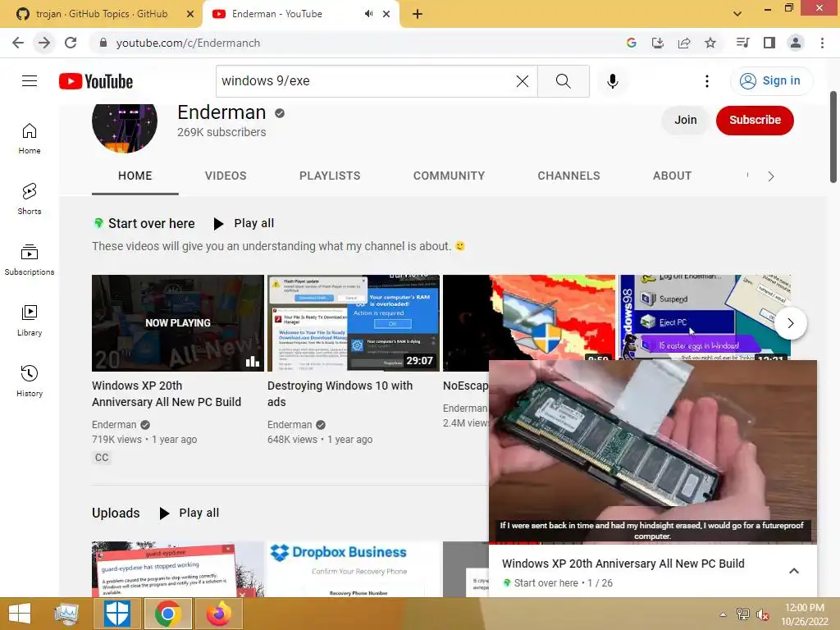Viewport: 840px width, 630px height.
Task: Switch to the COMMUNITY tab
Action: click(449, 176)
